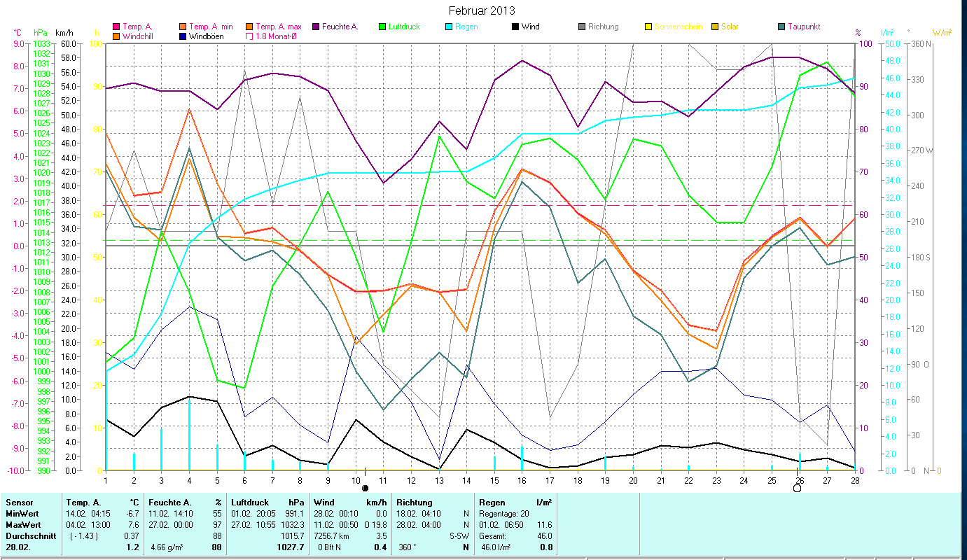Image resolution: width=967 pixels, height=560 pixels.
Task: Select the 'Gesamt:' rain label
Action: click(x=494, y=536)
